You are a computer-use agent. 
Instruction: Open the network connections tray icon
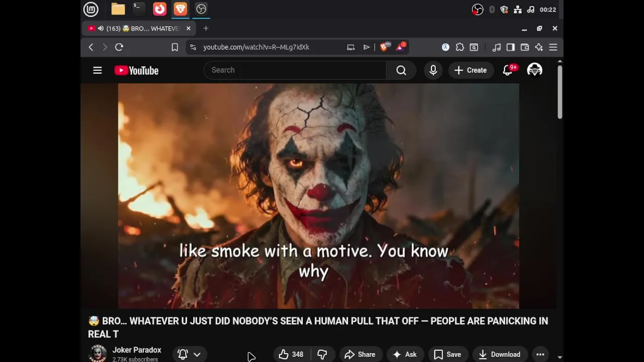tap(518, 10)
